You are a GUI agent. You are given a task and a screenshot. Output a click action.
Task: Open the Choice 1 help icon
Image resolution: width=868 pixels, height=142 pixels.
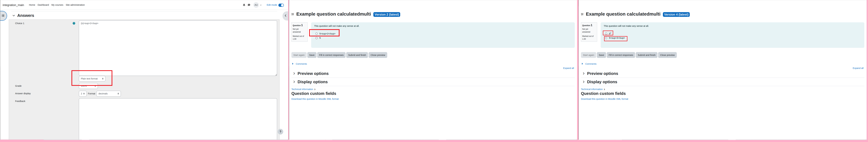click(x=74, y=23)
